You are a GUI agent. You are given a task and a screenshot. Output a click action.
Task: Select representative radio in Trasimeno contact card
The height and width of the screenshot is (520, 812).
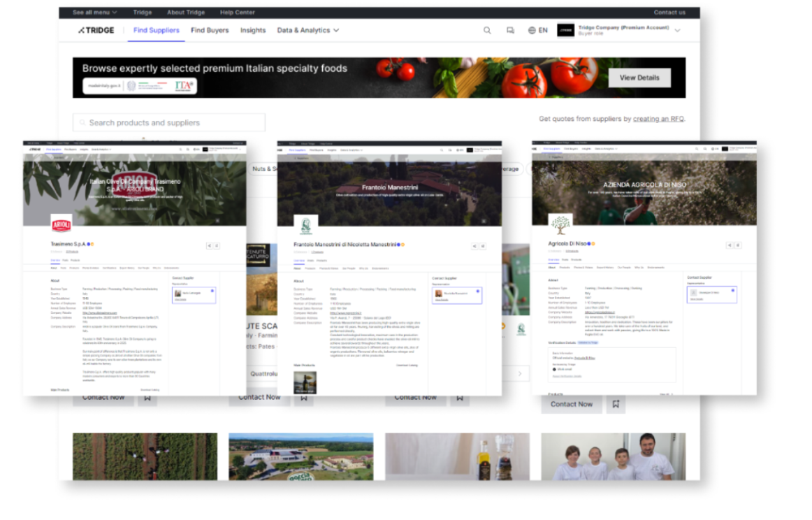pos(212,289)
